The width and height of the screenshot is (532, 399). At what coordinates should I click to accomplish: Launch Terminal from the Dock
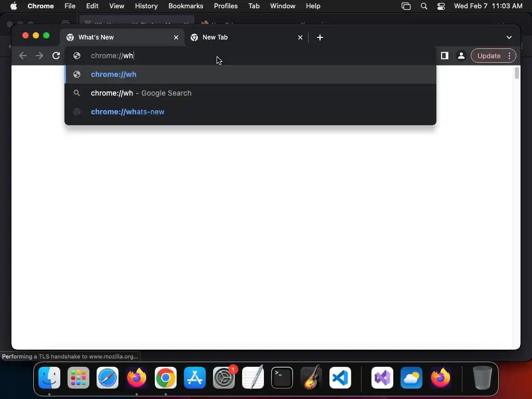[282, 378]
